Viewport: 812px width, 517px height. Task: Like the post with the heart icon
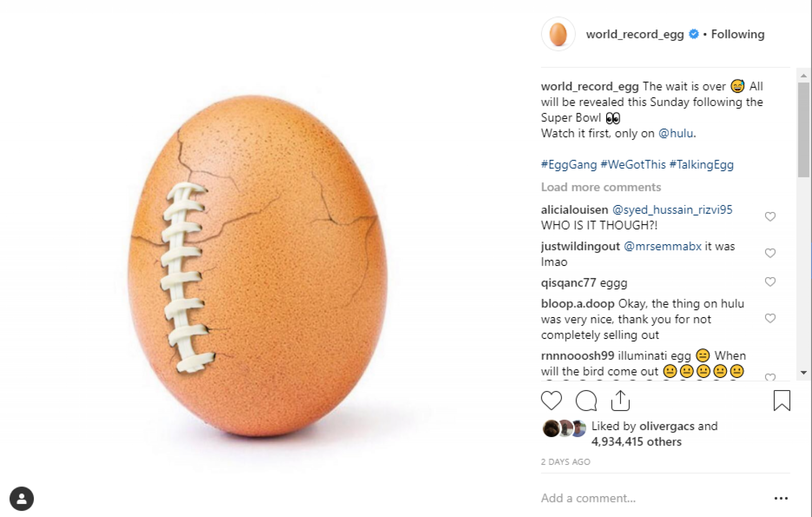point(551,400)
